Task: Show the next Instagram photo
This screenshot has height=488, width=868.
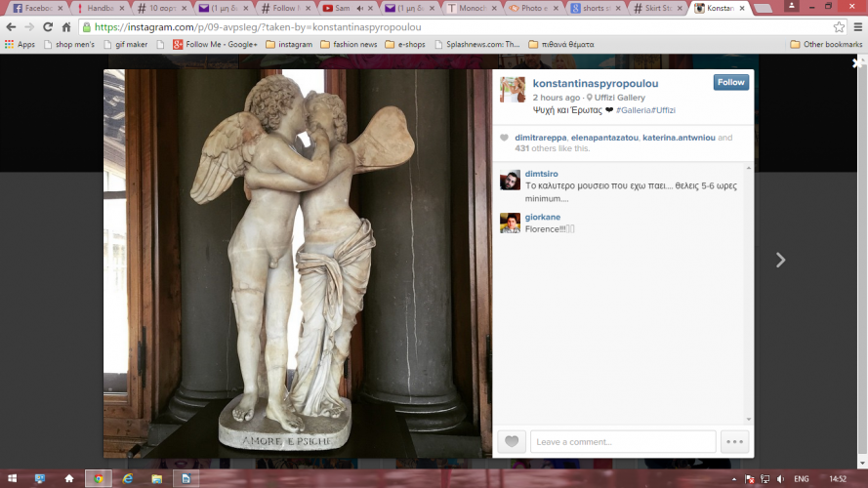Action: click(780, 260)
